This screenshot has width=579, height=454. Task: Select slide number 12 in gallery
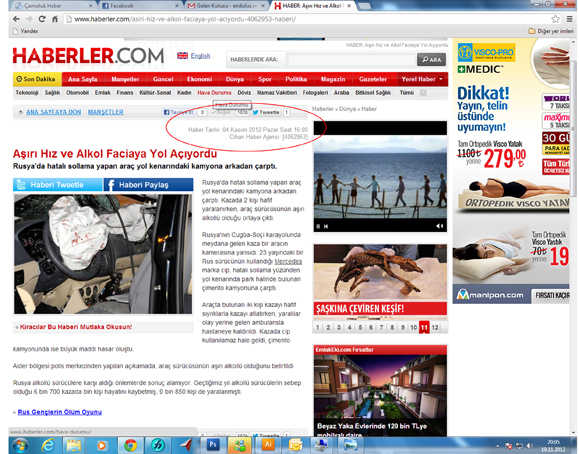tap(435, 327)
